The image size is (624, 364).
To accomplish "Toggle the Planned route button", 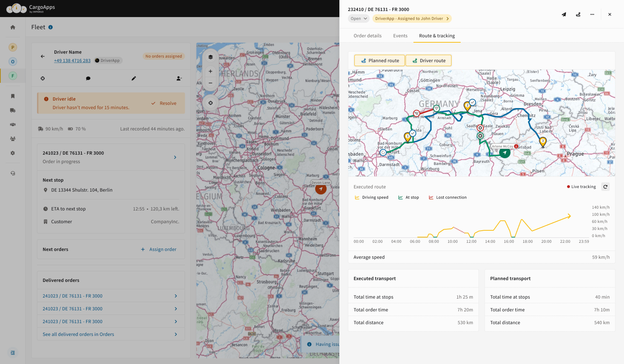I will click(x=379, y=61).
